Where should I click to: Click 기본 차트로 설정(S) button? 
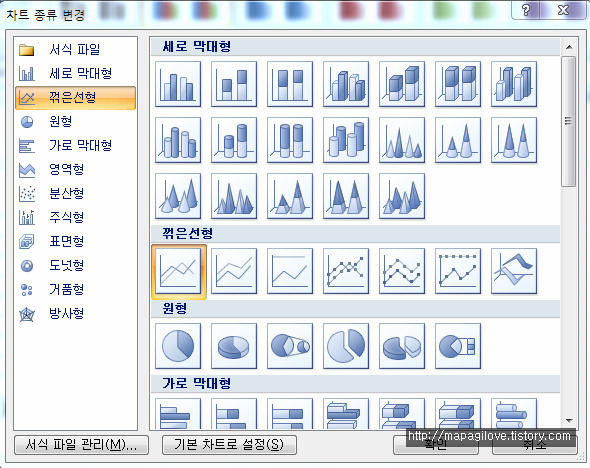229,445
